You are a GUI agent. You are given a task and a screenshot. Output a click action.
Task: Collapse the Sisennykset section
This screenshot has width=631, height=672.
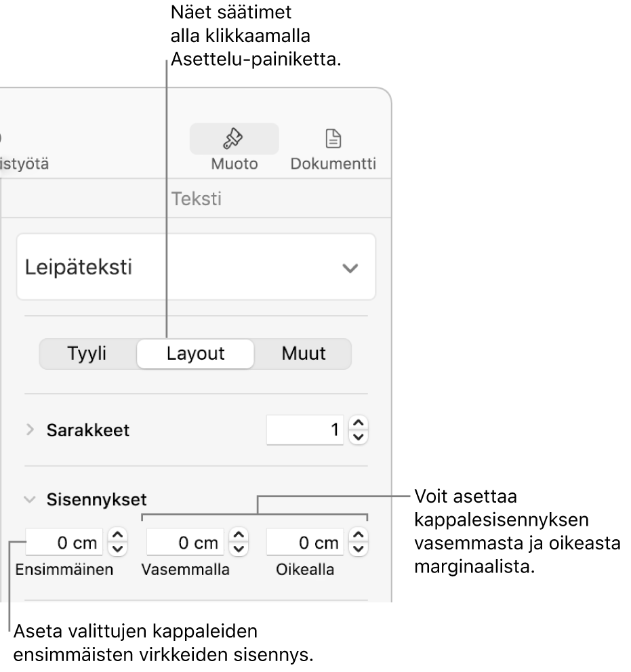pos(30,499)
